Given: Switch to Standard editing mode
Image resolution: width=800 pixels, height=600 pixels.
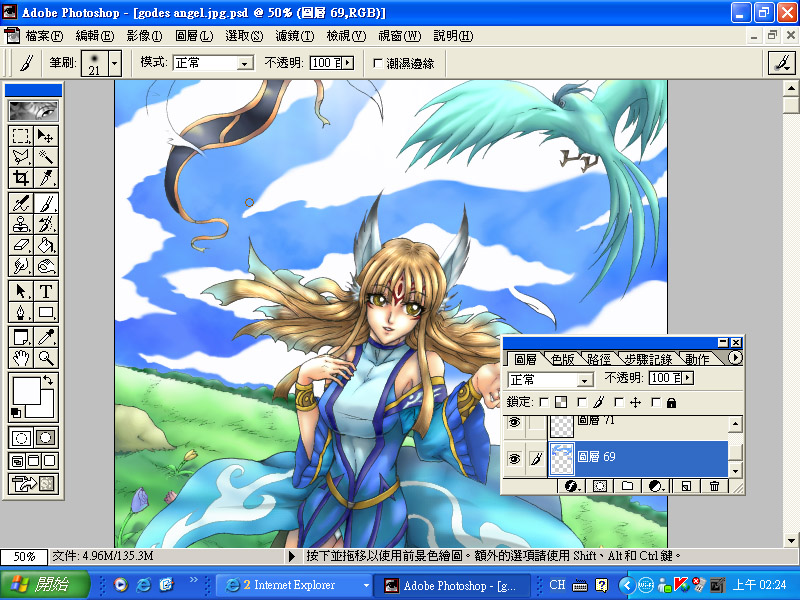Looking at the screenshot, I should pyautogui.click(x=21, y=438).
